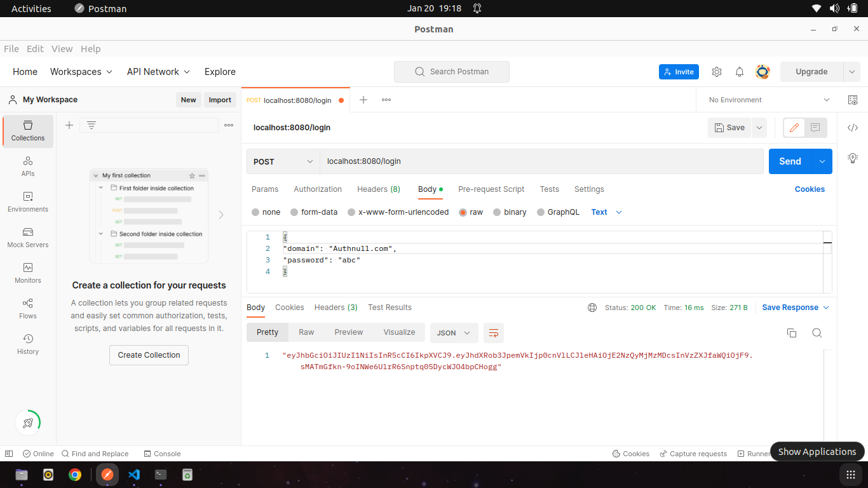
Task: Copy the response body
Action: pos(791,332)
